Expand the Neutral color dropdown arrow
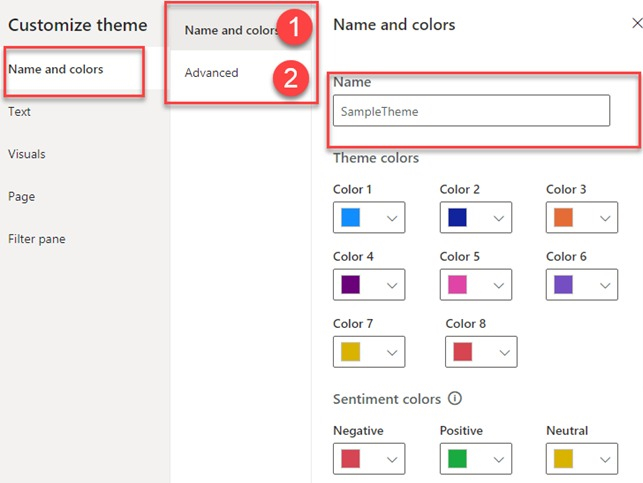 click(x=605, y=460)
